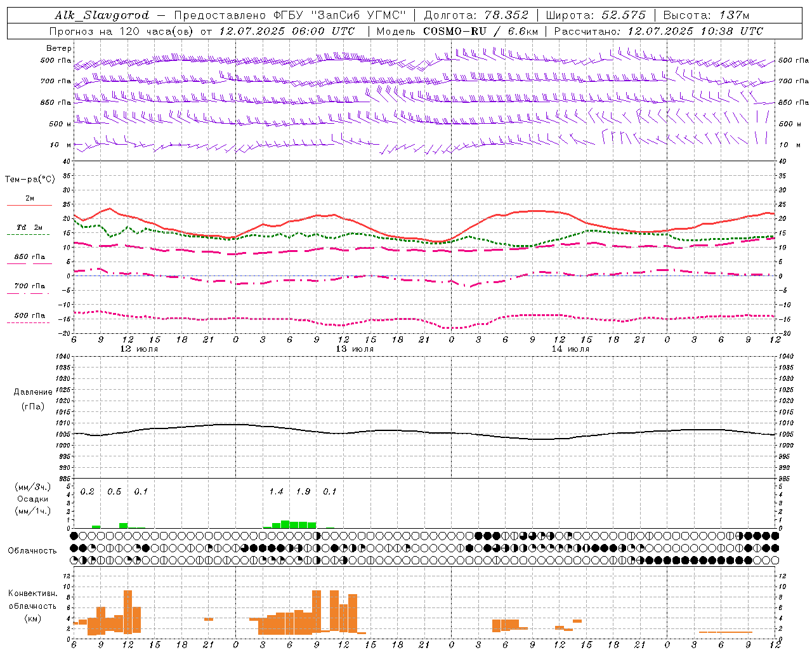Click the "(мм/1ч.)" hourly precipitation unit label
The height and width of the screenshot is (650, 812).
coord(33,511)
